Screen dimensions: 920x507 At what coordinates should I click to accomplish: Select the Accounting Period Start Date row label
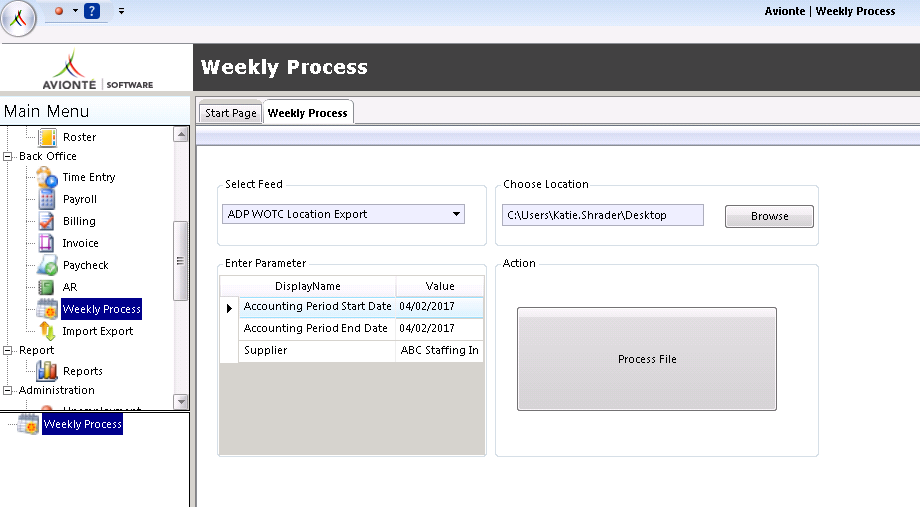317,306
